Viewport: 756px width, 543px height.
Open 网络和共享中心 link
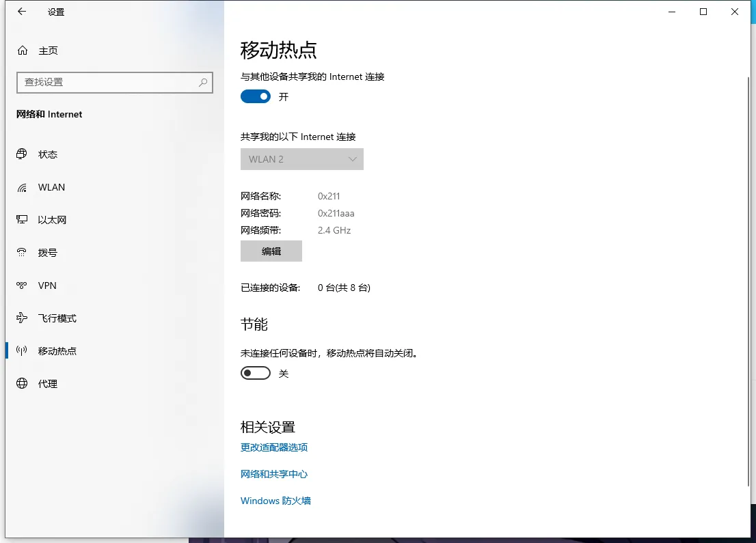(x=274, y=474)
